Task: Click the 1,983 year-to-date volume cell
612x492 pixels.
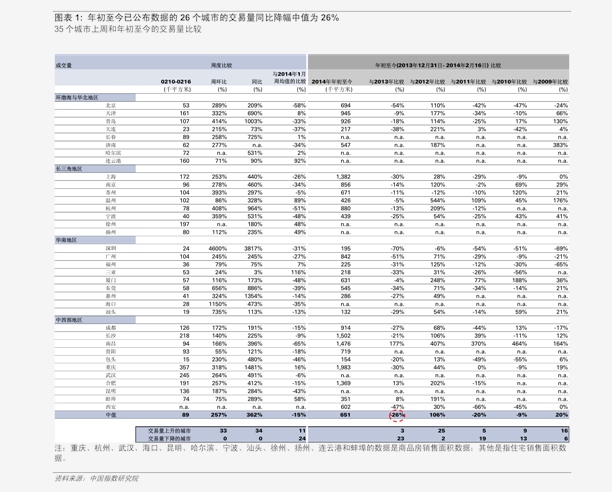Action: point(343,368)
